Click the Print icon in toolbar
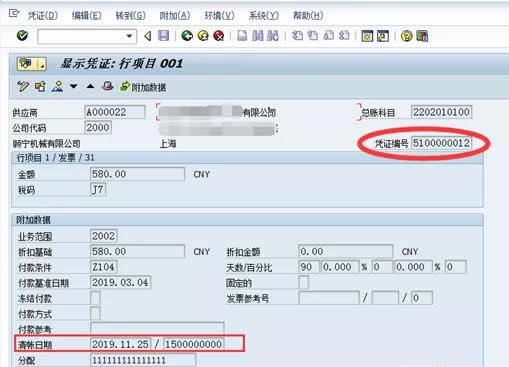 click(242, 35)
